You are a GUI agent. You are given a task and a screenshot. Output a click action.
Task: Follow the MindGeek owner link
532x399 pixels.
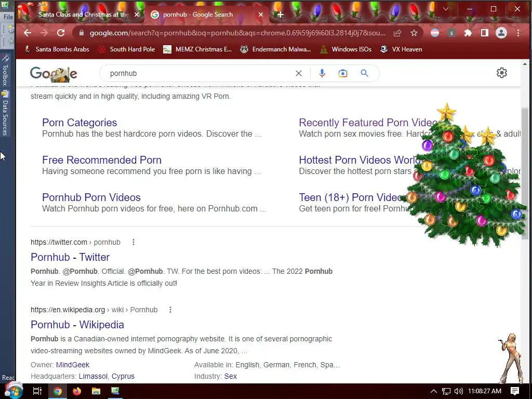point(73,365)
